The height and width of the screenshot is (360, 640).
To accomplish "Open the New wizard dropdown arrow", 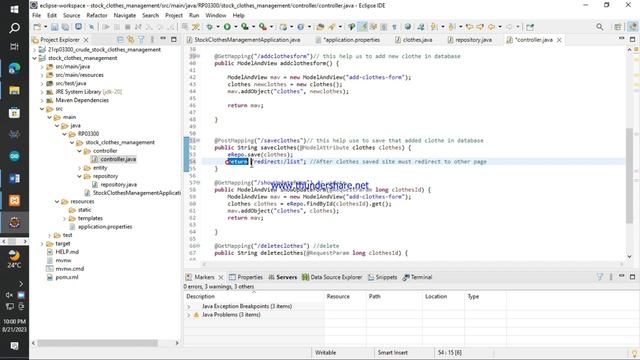I will (x=45, y=27).
